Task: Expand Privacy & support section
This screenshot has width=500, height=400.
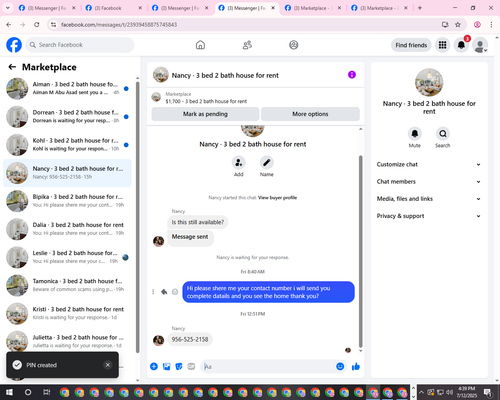Action: [429, 216]
